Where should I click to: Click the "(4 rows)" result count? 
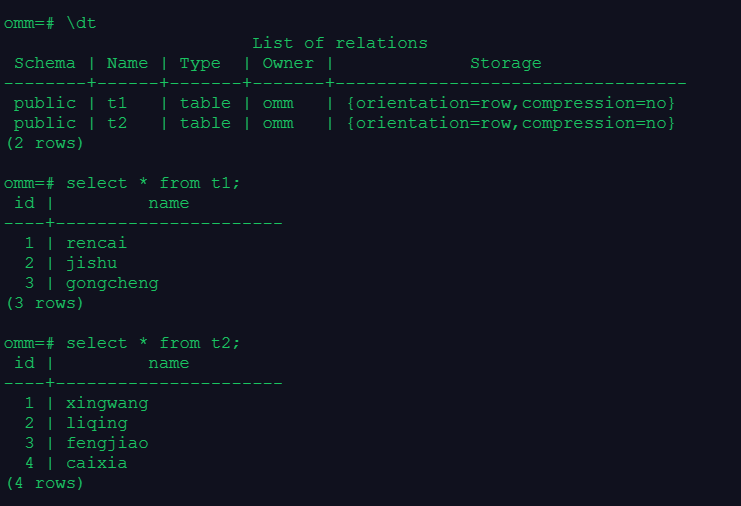[x=45, y=483]
